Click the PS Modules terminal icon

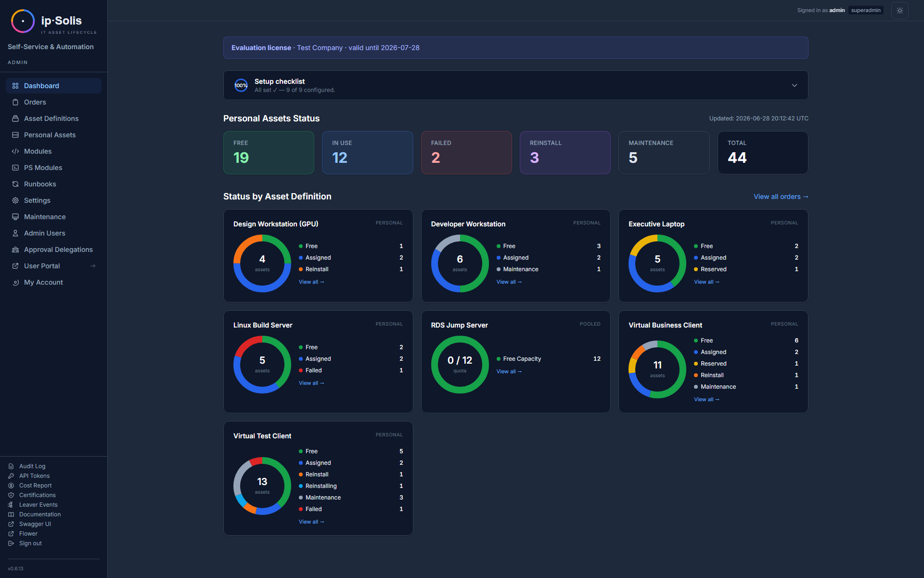coord(15,168)
